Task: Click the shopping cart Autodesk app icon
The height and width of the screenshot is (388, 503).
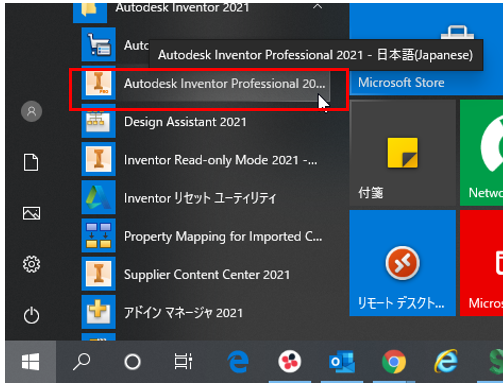Action: coord(99,45)
